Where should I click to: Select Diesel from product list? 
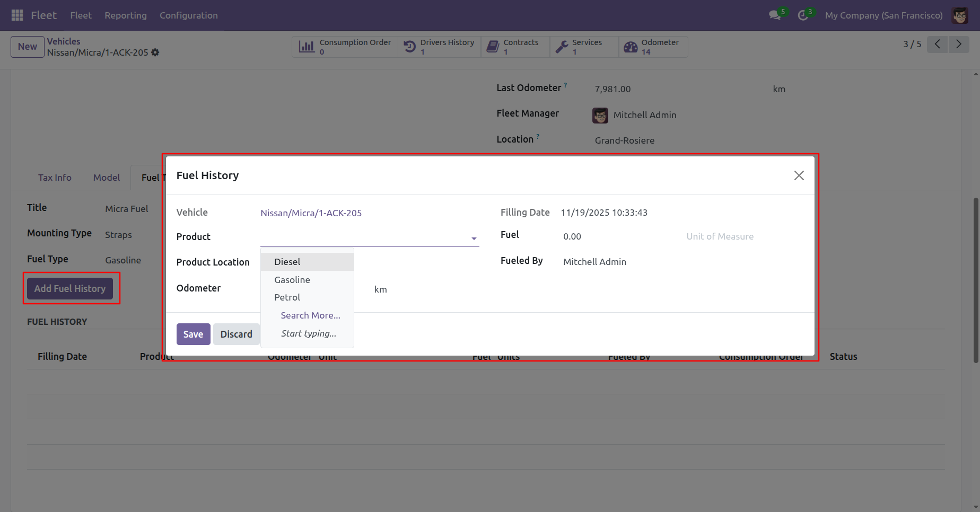307,262
